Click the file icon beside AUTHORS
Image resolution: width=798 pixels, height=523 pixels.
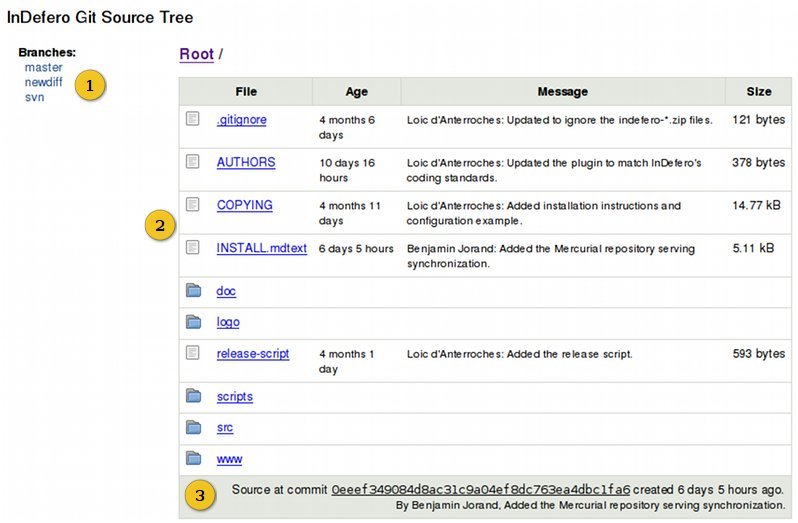click(x=192, y=161)
